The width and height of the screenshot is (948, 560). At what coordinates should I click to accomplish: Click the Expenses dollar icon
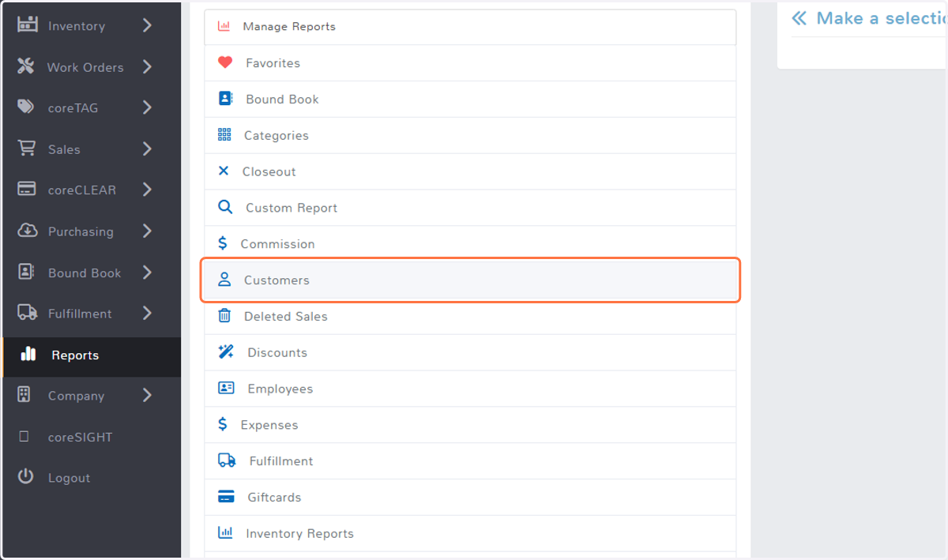click(x=223, y=424)
